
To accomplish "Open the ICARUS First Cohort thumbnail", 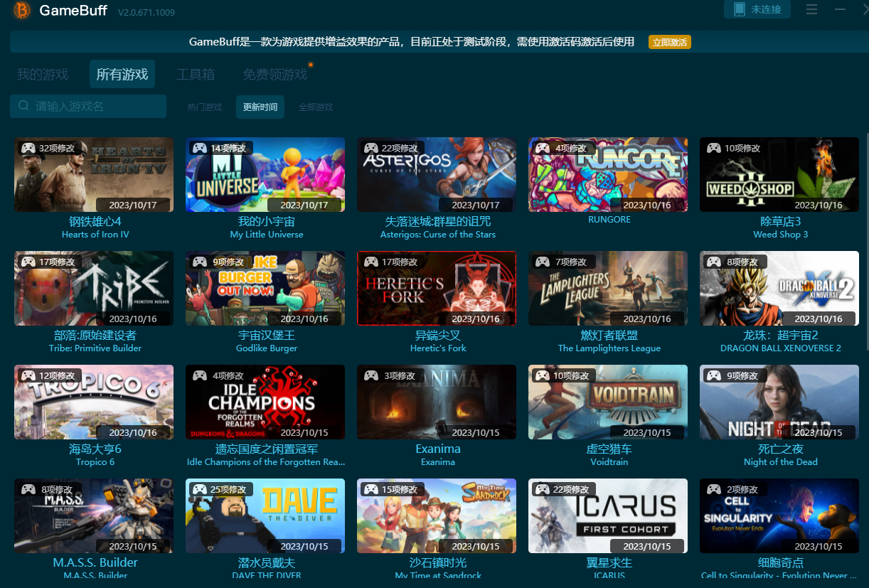I will click(x=608, y=516).
